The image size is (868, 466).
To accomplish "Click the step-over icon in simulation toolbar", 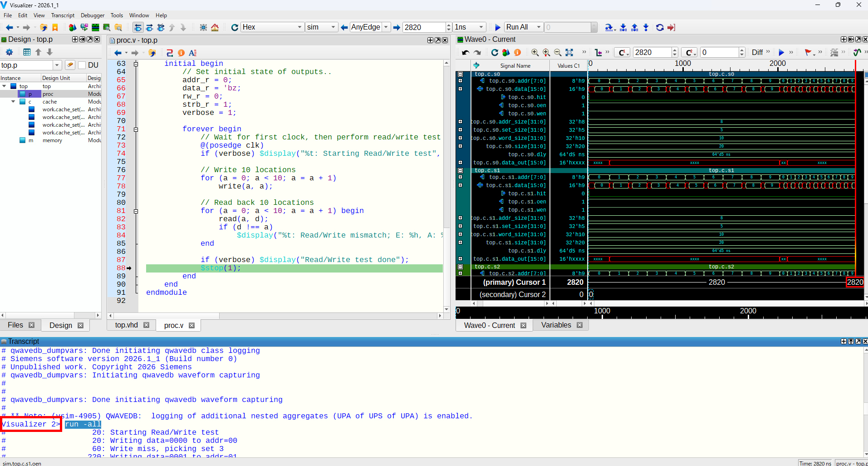I will (609, 27).
